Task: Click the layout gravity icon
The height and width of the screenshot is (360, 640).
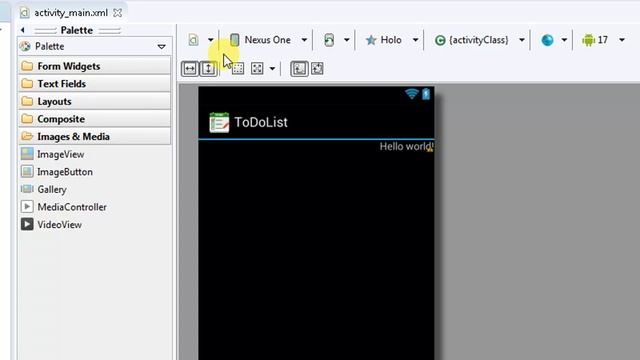Action: tap(257, 69)
